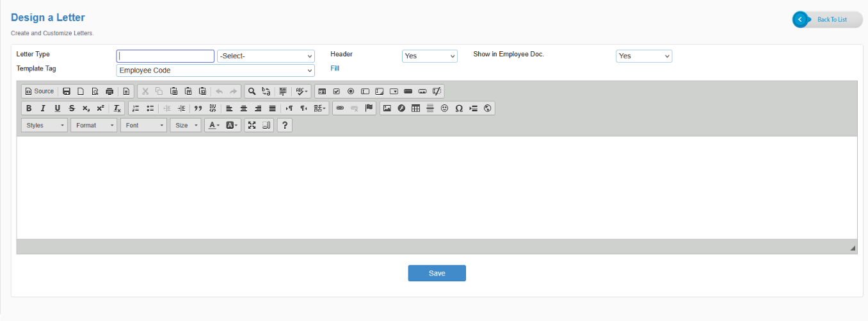Open the Replace tool icon
Viewport: 868px width, 321px height.
tap(266, 92)
